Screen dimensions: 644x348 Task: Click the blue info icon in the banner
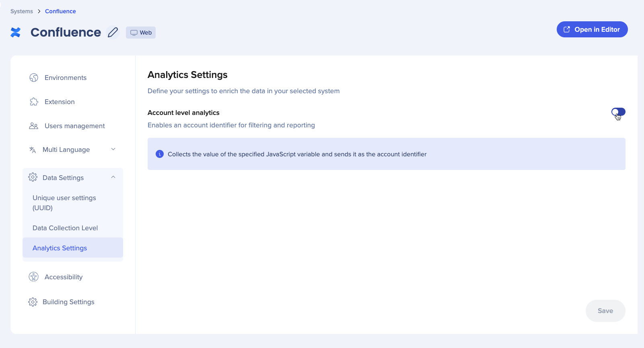click(x=160, y=154)
